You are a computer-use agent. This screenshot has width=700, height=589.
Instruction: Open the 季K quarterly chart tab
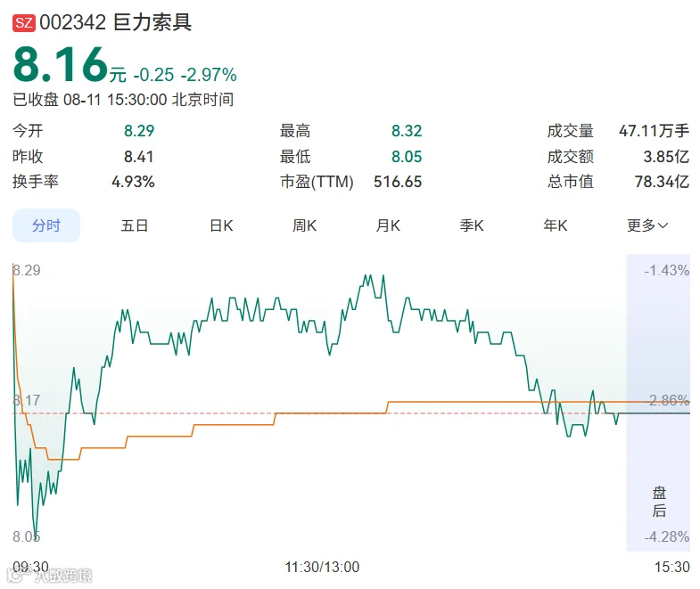(472, 225)
